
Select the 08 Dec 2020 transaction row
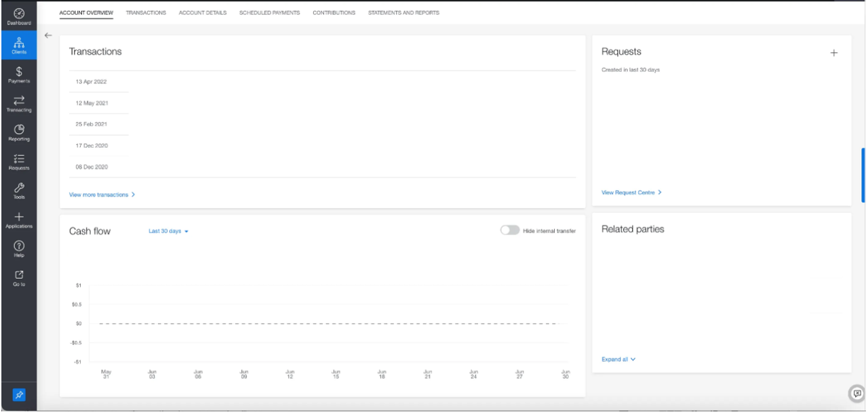[323, 167]
